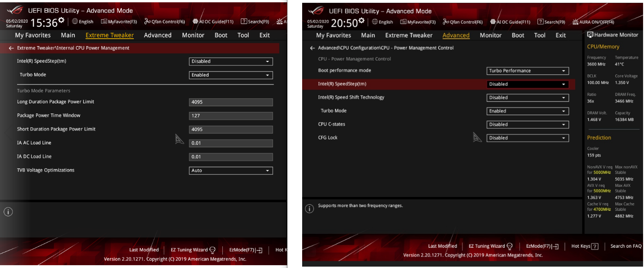Go back from Internal CPU Power Management page
This screenshot has width=644, height=268.
point(11,48)
